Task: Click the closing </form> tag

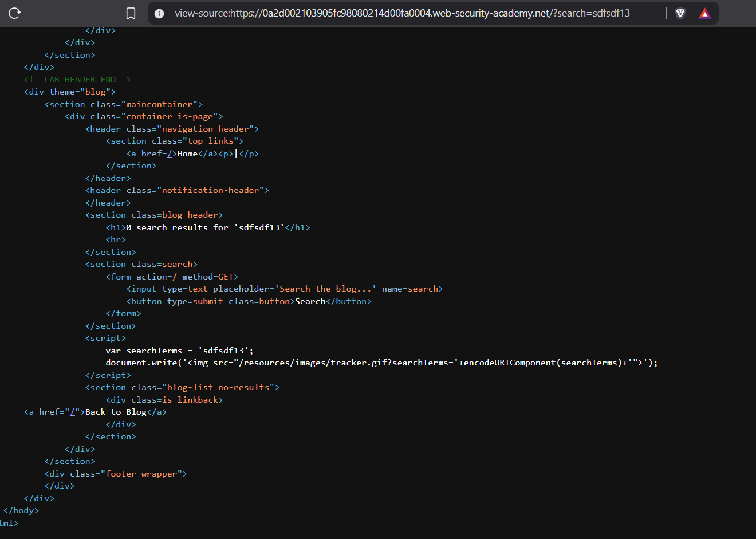Action: tap(123, 313)
